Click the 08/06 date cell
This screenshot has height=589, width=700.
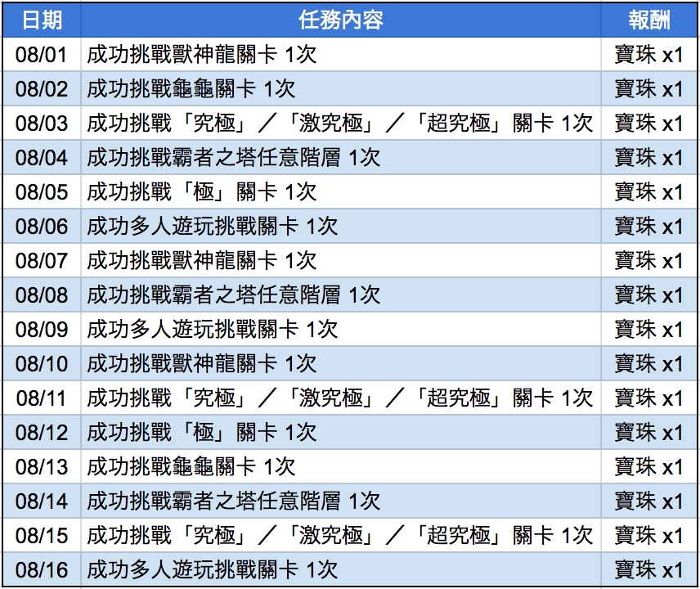(x=42, y=227)
